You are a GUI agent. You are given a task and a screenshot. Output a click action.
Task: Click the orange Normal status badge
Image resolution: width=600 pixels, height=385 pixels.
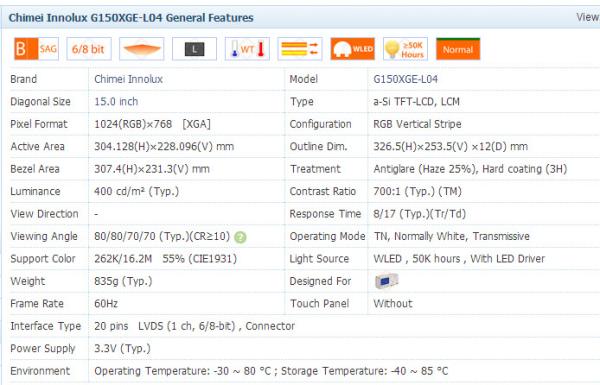tap(458, 49)
